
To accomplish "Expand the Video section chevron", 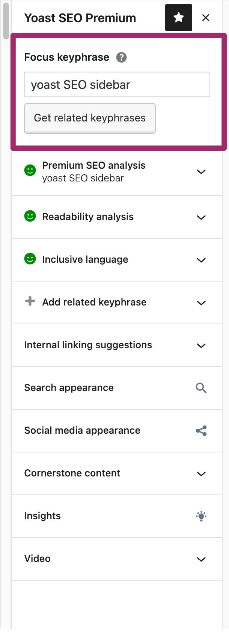I will pos(201,559).
